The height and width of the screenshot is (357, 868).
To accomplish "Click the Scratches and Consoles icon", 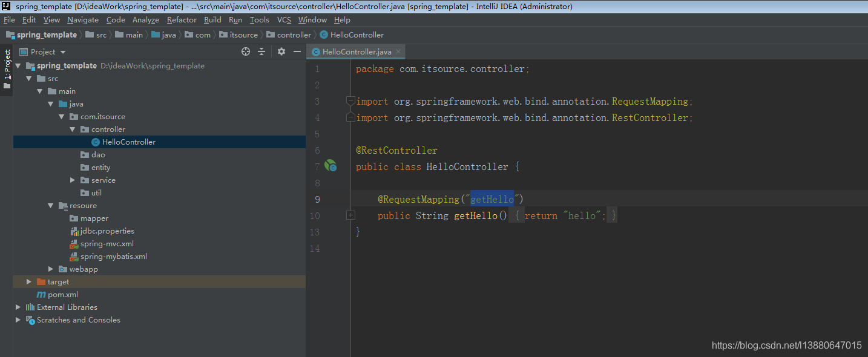I will (x=30, y=320).
